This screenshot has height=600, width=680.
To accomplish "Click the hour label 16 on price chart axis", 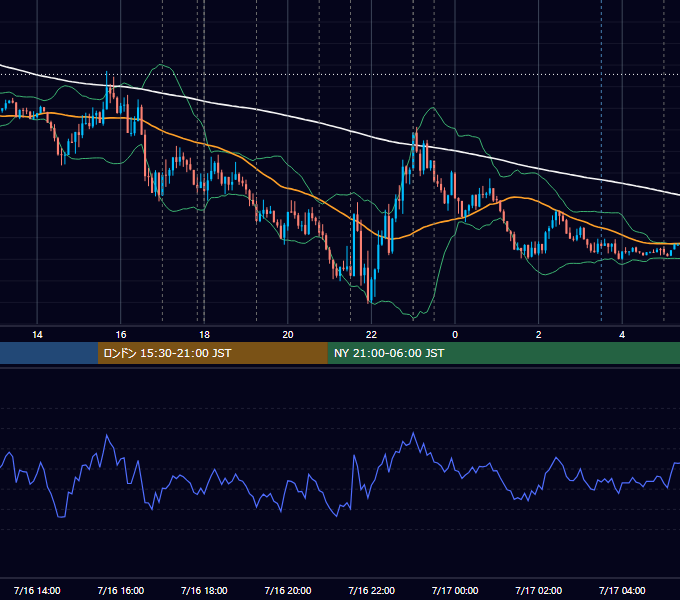I will [x=121, y=335].
